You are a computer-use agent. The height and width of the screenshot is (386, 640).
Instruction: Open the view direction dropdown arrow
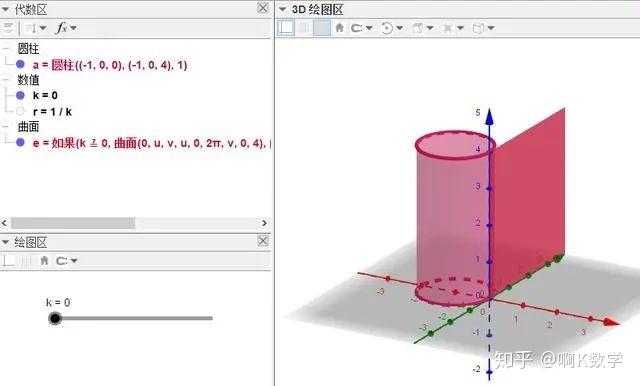click(x=430, y=28)
